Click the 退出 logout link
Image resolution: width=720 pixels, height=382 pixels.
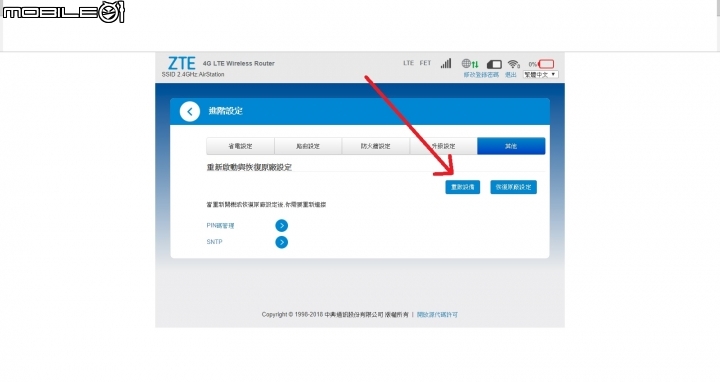511,74
